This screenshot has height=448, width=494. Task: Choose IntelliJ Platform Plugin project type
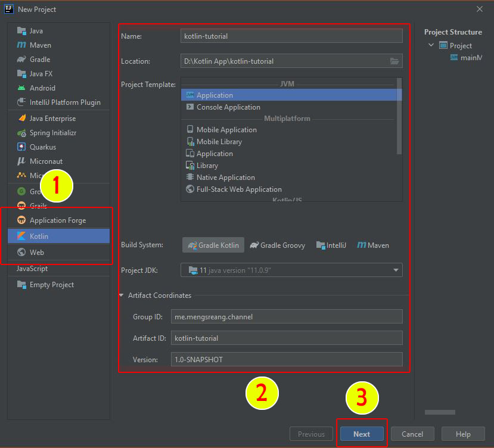[x=58, y=102]
